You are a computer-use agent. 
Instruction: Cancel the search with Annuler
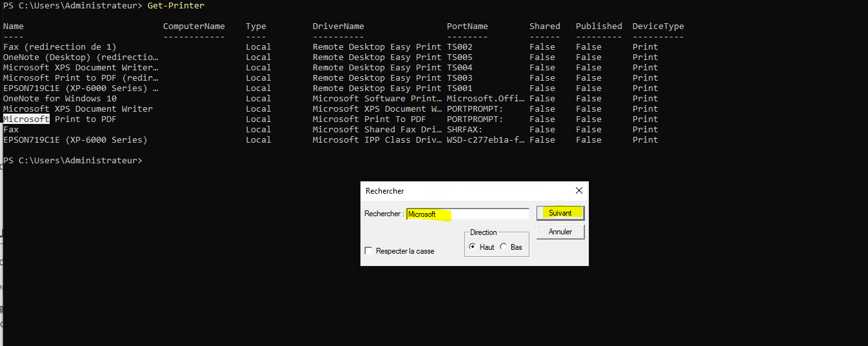point(560,232)
